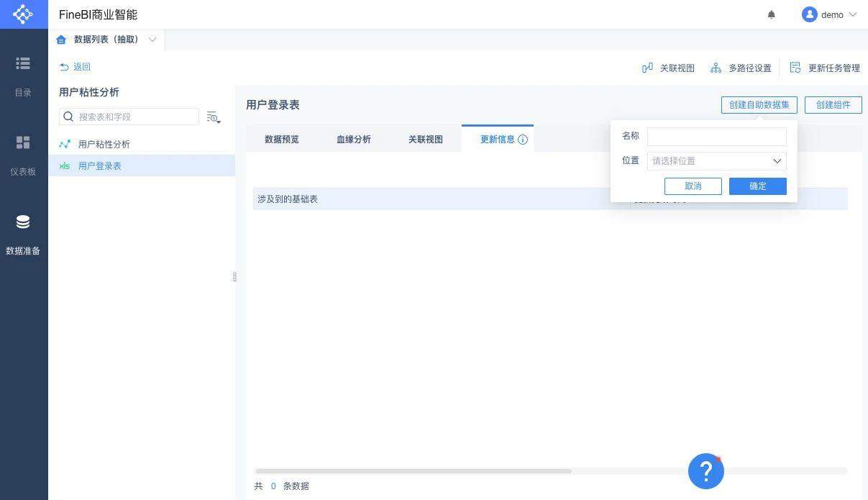Viewport: 868px width, 500px height.
Task: Click the search magnifier icon
Action: click(68, 117)
